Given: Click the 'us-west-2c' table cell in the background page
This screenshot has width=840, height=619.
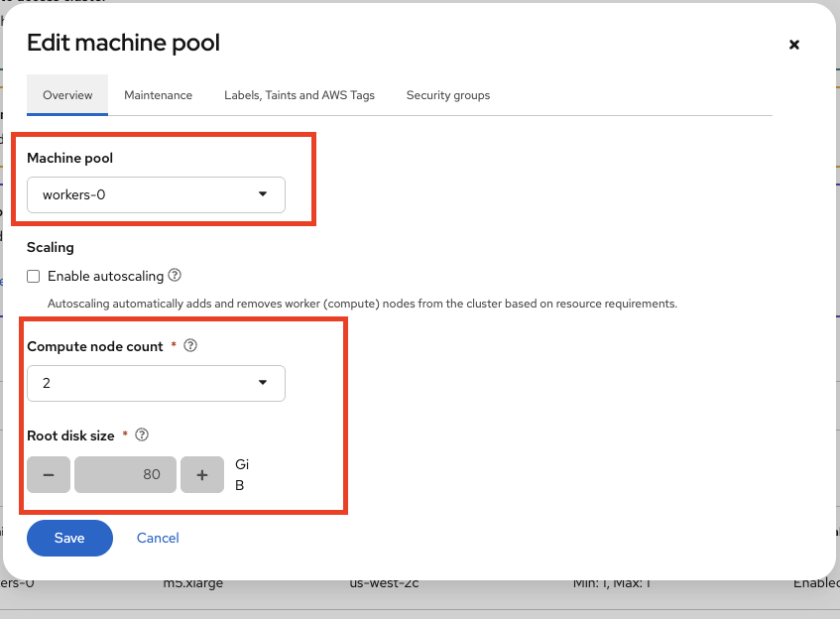Looking at the screenshot, I should point(384,584).
